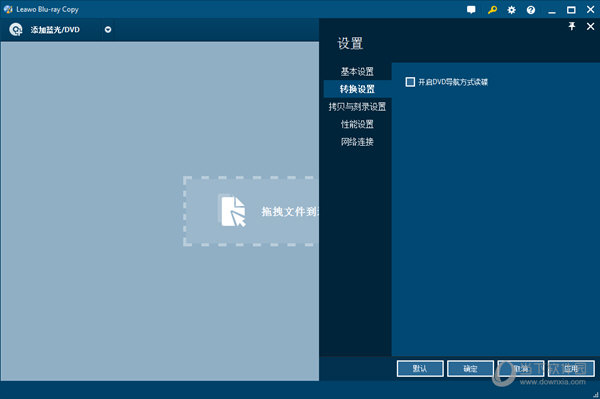The image size is (600, 399).
Task: Select the 转换设置 tab
Action: [357, 89]
